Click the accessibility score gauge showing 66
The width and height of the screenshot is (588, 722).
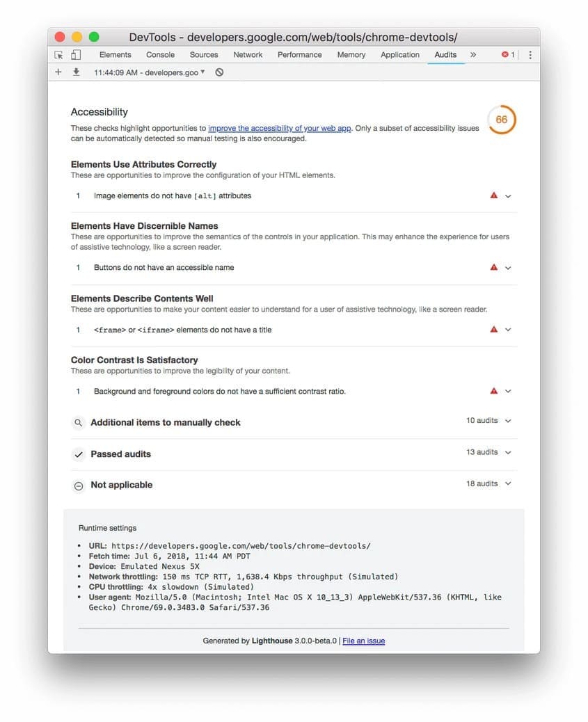pyautogui.click(x=502, y=120)
